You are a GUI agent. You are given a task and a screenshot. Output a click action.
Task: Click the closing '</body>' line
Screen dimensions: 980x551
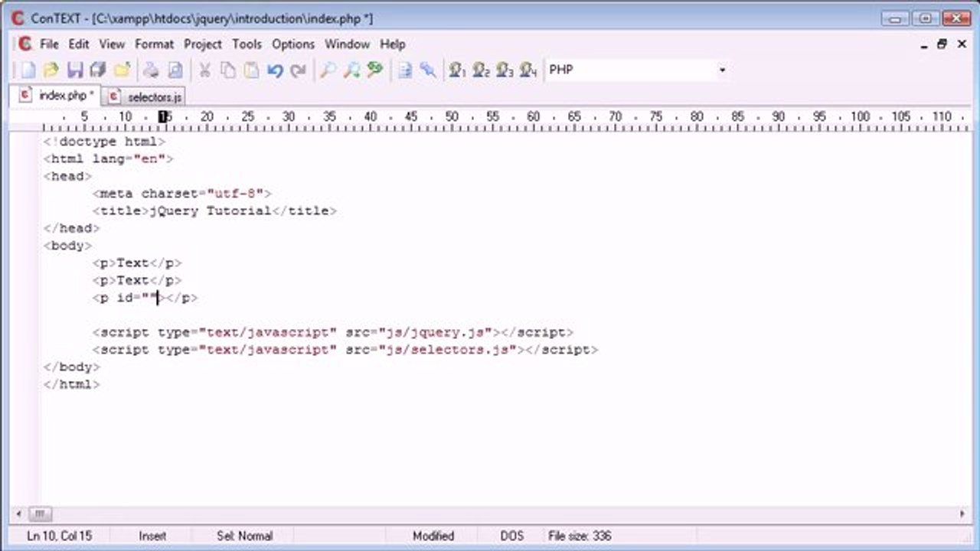point(72,367)
